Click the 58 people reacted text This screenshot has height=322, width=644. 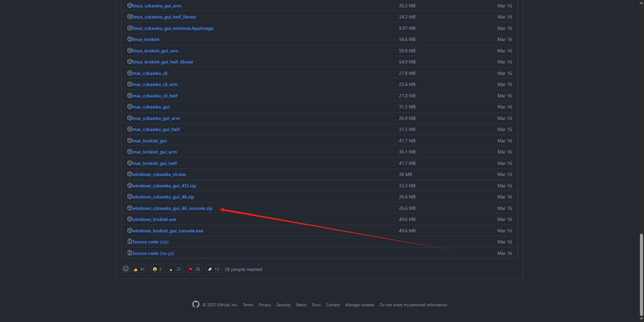click(x=243, y=269)
